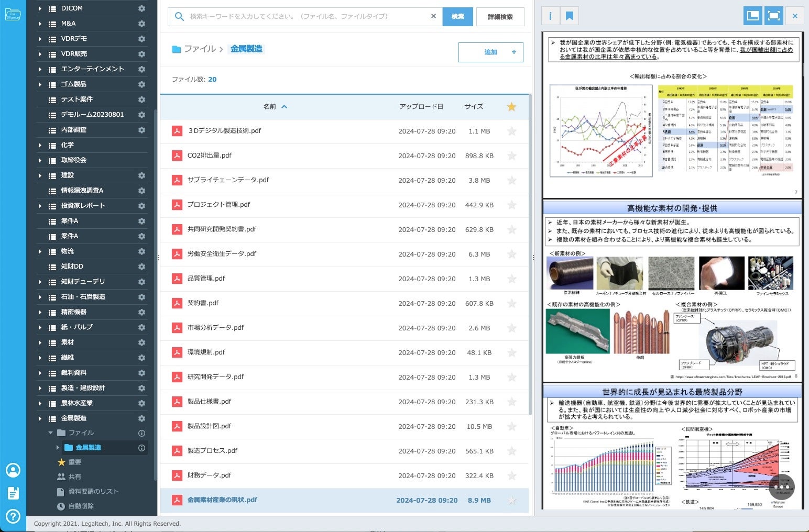Expand the 建設 tree node

pyautogui.click(x=40, y=175)
